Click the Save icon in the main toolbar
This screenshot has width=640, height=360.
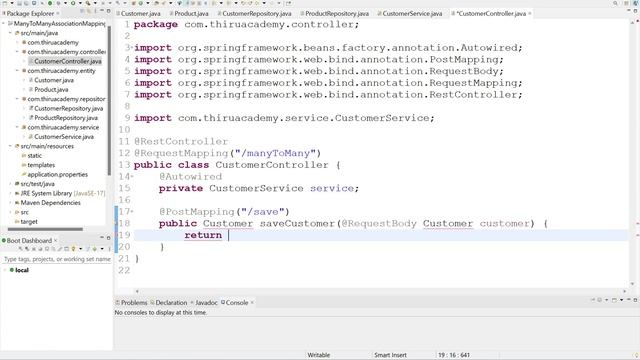19,3
